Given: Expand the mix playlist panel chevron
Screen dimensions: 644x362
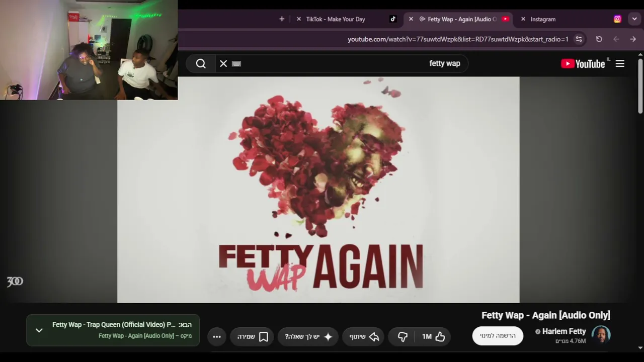Looking at the screenshot, I should pyautogui.click(x=39, y=330).
